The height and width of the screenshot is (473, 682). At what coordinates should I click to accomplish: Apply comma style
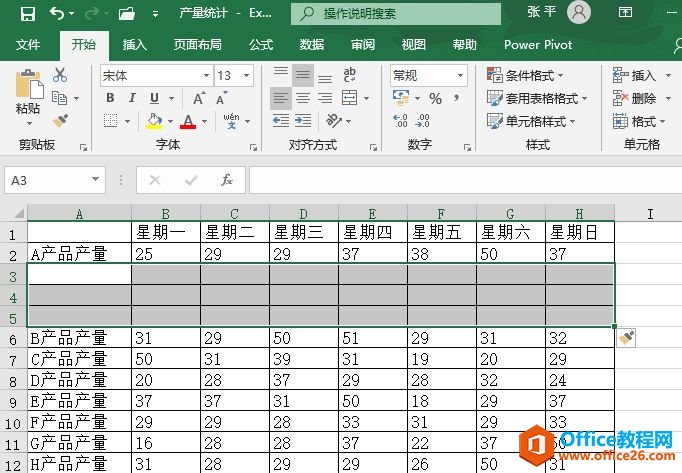point(456,98)
